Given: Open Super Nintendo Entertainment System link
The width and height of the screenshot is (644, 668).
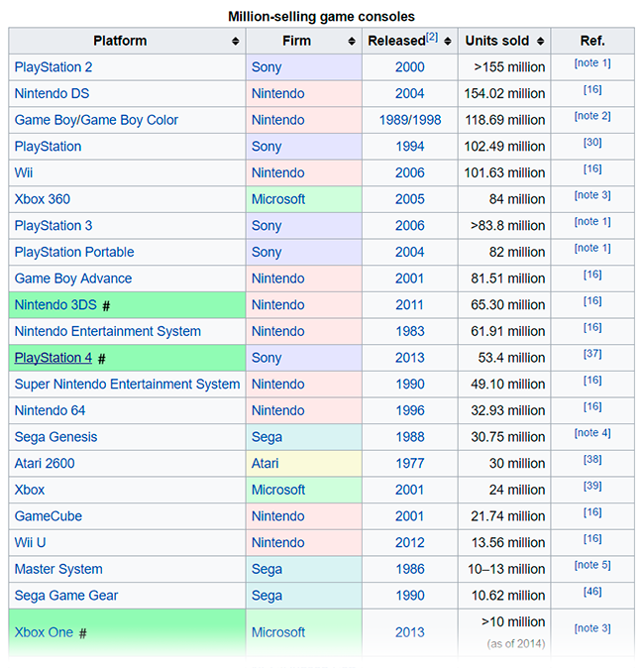Looking at the screenshot, I should tap(127, 384).
